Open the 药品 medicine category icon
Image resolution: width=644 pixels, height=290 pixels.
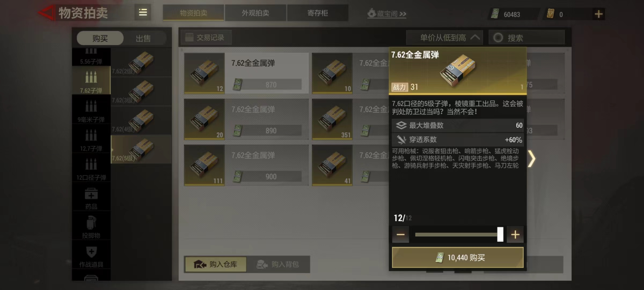[x=91, y=194]
